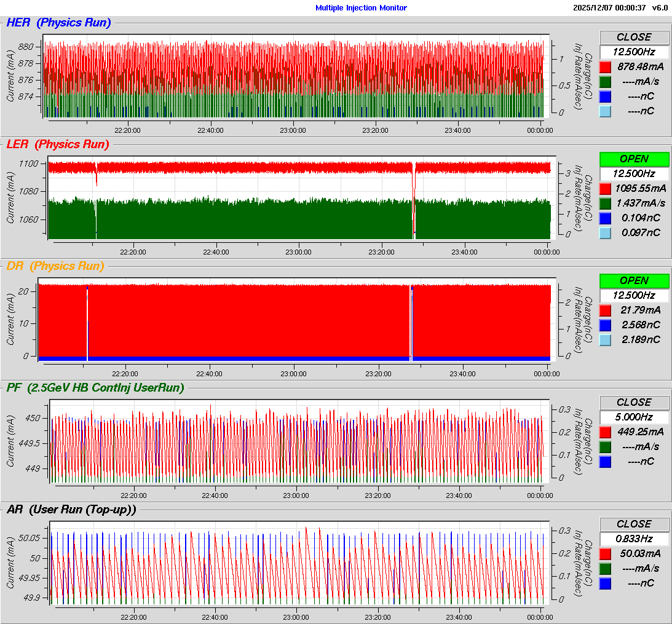Click the light blue swatch beside DR 2.189nC
Viewport: 672px width, 624px height.
tap(605, 339)
